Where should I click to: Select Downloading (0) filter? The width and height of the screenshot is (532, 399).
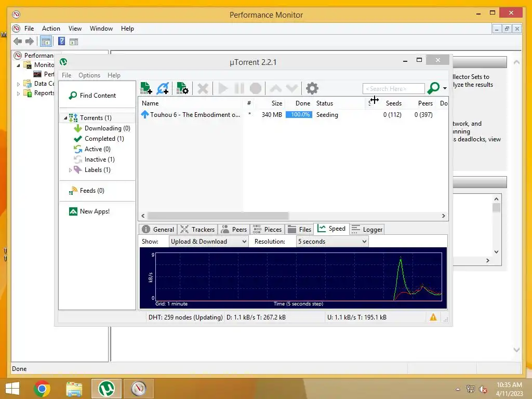click(x=107, y=128)
